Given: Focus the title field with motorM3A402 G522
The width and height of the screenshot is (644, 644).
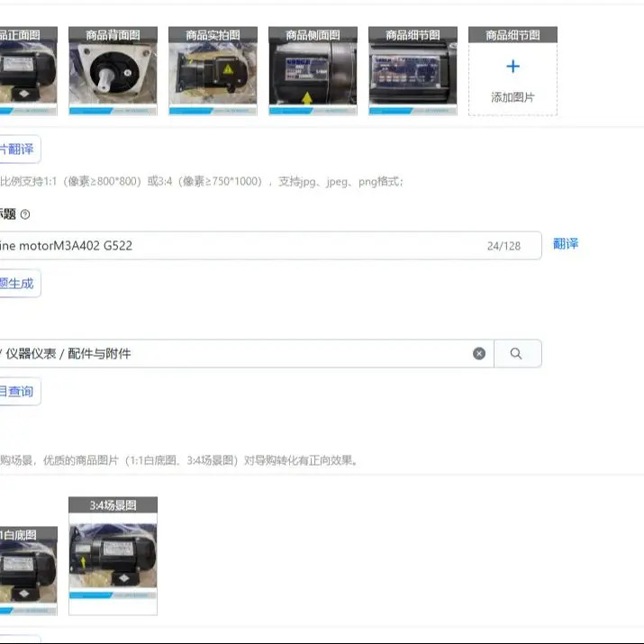Looking at the screenshot, I should coord(271,246).
